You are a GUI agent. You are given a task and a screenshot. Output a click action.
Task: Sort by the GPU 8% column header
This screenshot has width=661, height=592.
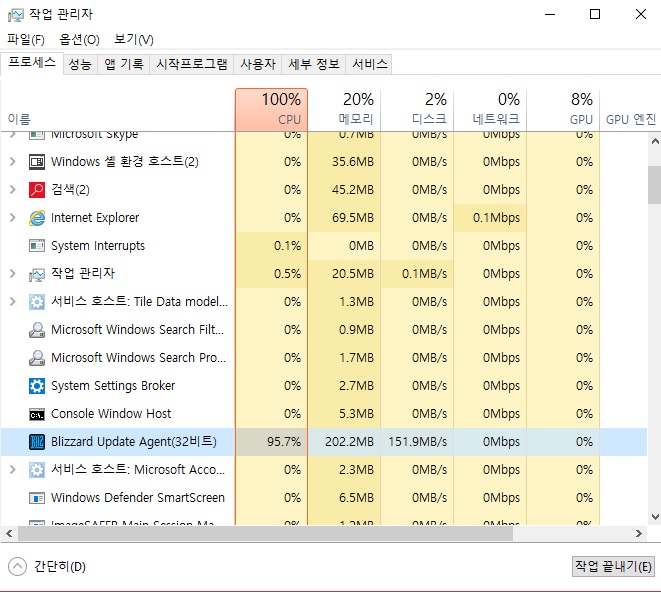(563, 110)
